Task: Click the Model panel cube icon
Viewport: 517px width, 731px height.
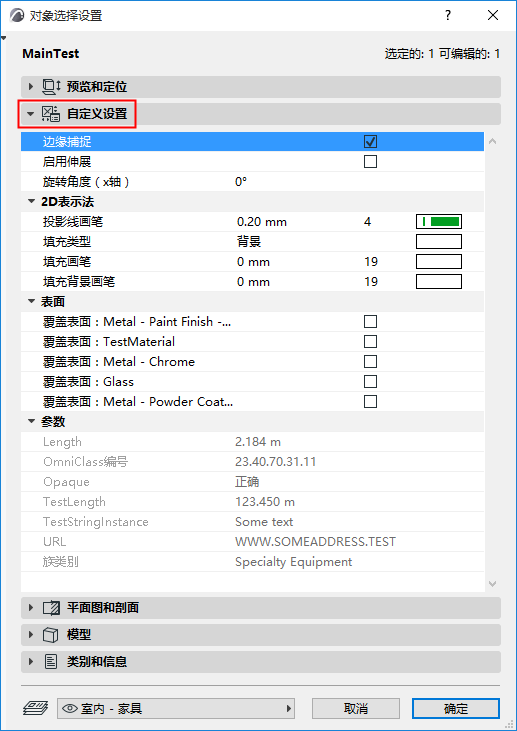Action: click(x=50, y=634)
